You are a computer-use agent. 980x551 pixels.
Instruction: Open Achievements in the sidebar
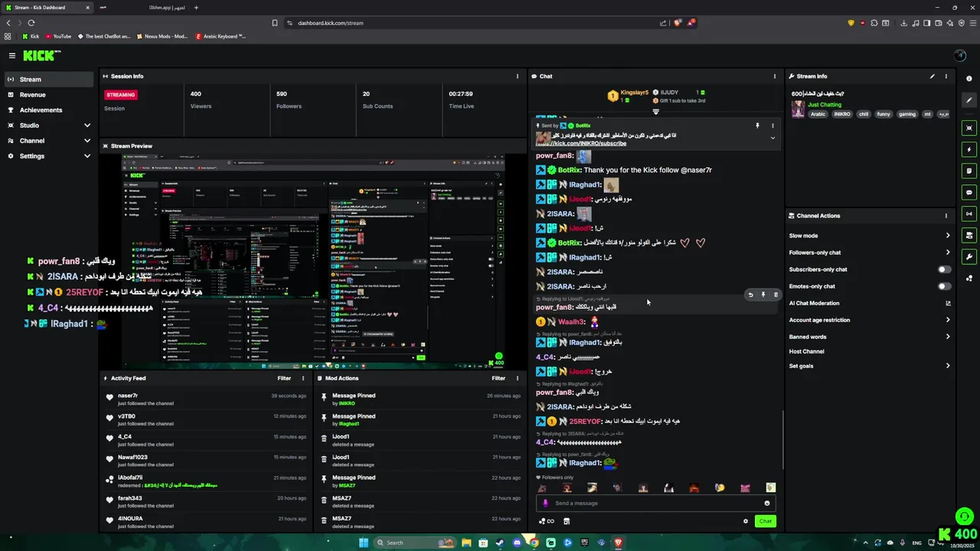pyautogui.click(x=47, y=110)
